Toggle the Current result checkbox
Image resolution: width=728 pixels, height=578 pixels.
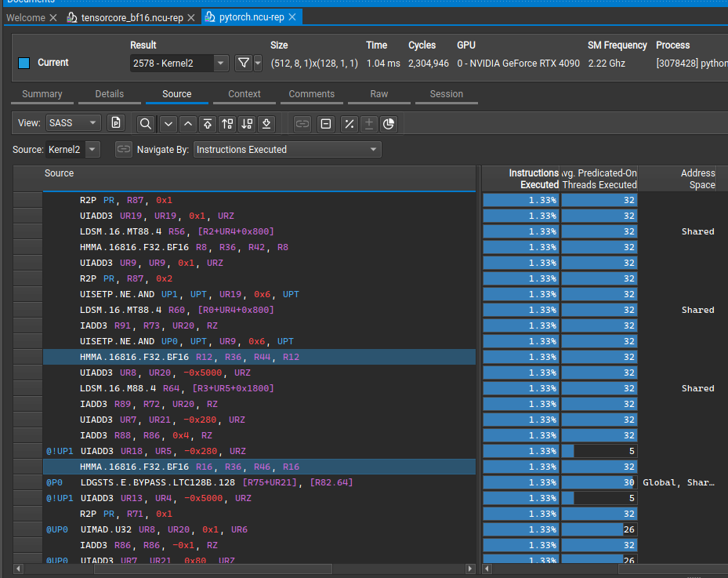pyautogui.click(x=23, y=62)
